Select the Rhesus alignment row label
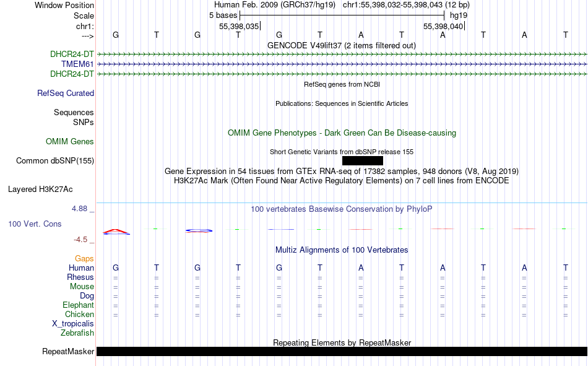Image resolution: width=588 pixels, height=366 pixels. pyautogui.click(x=80, y=277)
